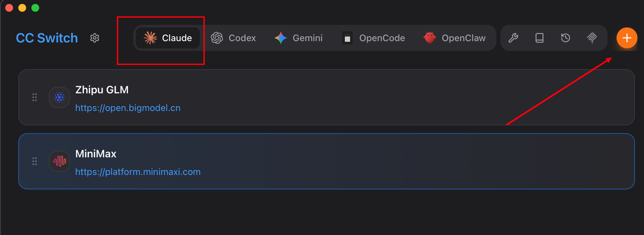Grab the MiniMax drag handle
Image resolution: width=644 pixels, height=235 pixels.
tap(35, 161)
